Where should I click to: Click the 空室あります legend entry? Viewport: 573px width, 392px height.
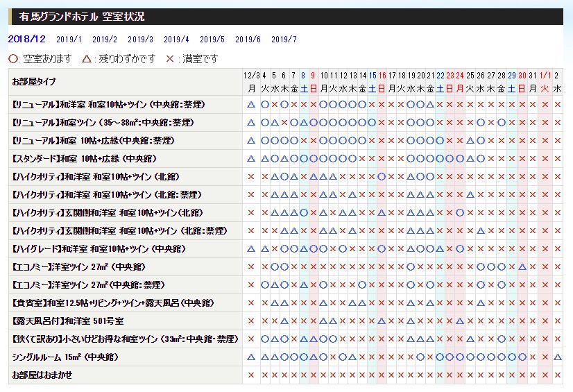tap(40, 59)
